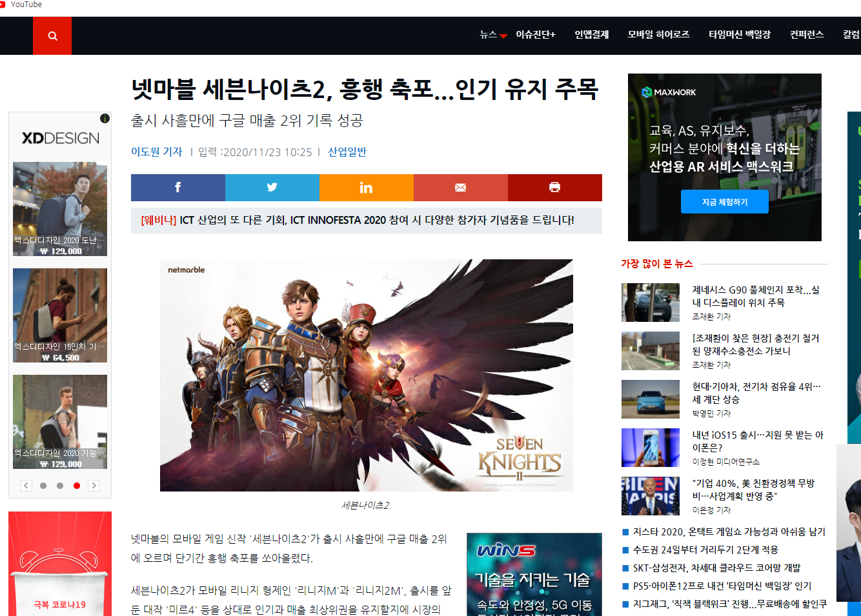Expand the 뉴스 dropdown menu

(493, 35)
